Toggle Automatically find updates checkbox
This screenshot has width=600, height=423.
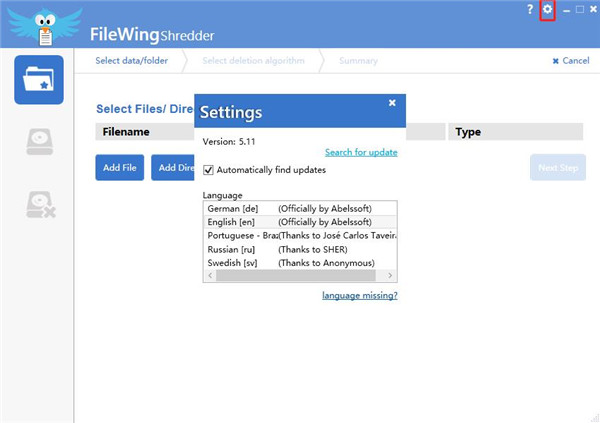pyautogui.click(x=208, y=170)
